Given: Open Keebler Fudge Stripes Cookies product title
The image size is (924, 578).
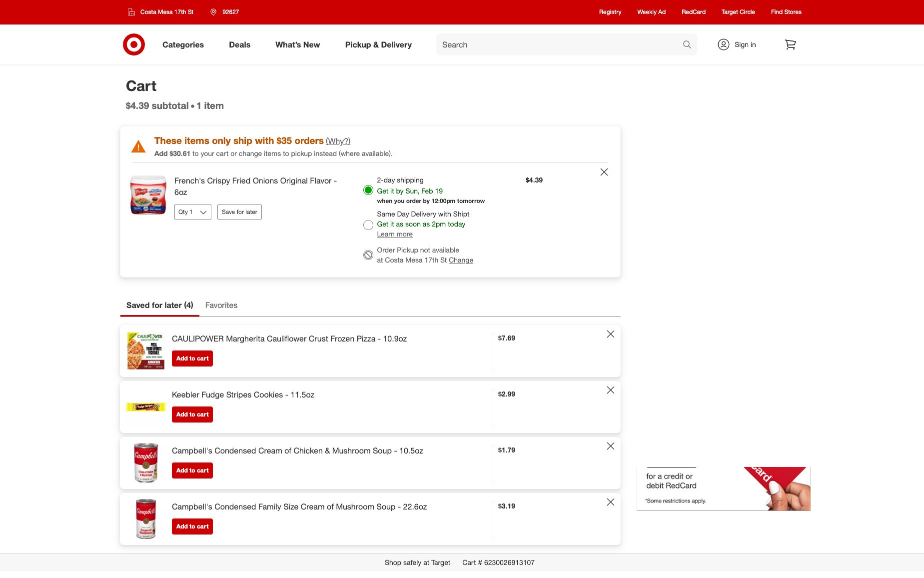Looking at the screenshot, I should coord(243,395).
